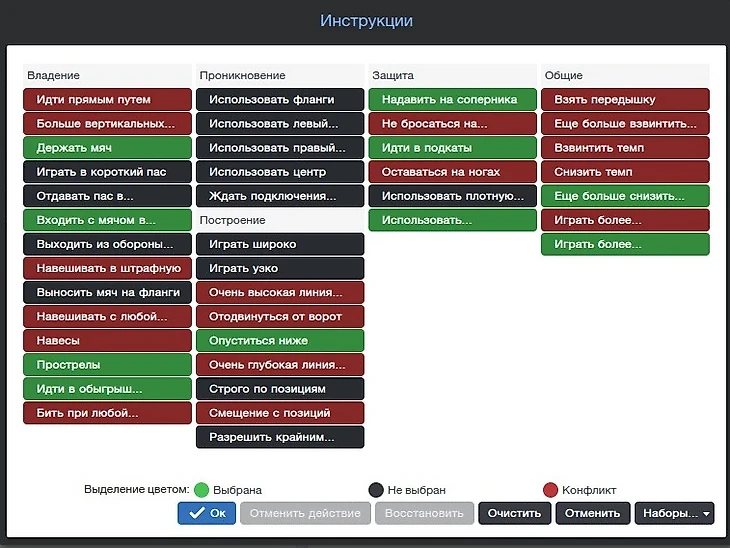Toggle the red 'Навесы' instruction
The width and height of the screenshot is (730, 548).
click(x=107, y=341)
